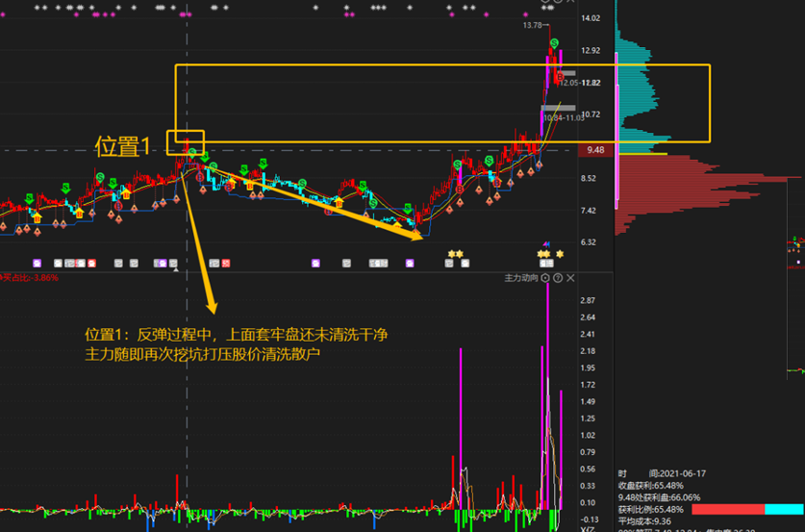Click 获利比例:65.48% label
Viewport: 805px width, 532px height.
pyautogui.click(x=650, y=510)
